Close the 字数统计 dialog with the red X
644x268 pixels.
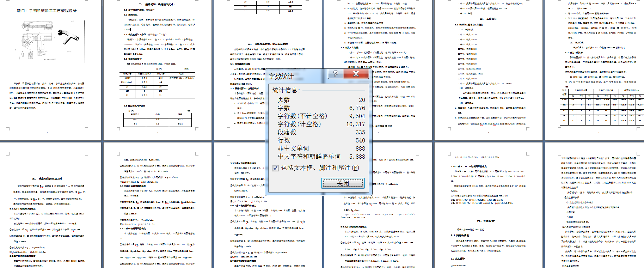tap(356, 74)
